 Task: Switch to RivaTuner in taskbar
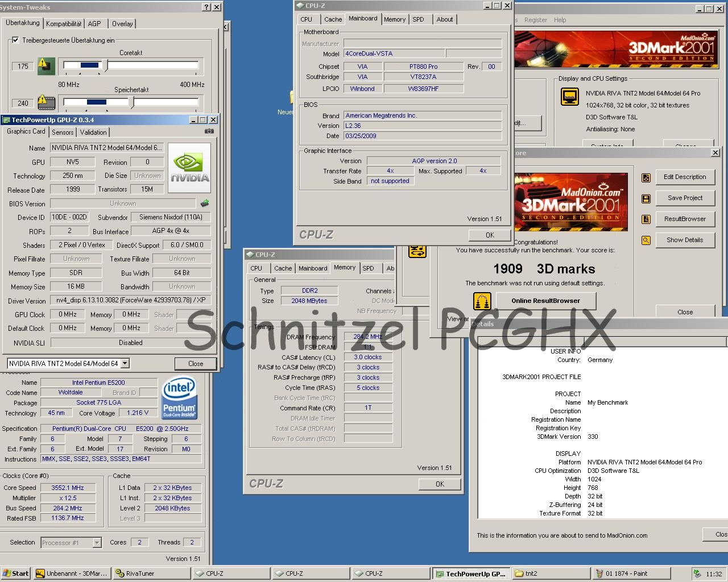[x=151, y=573]
